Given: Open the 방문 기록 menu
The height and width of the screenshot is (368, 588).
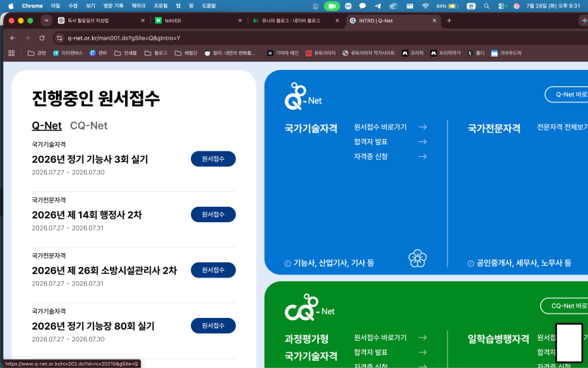Looking at the screenshot, I should (x=113, y=6).
